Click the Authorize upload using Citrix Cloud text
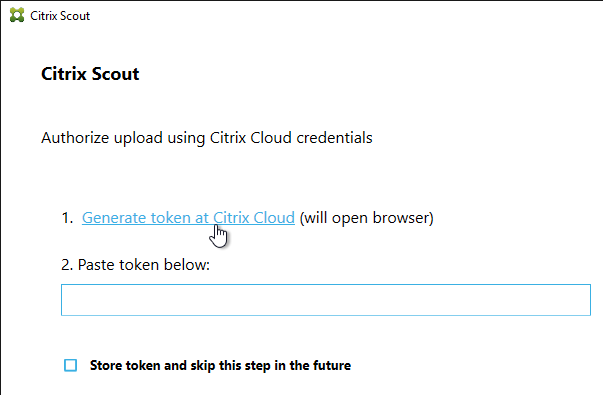Screen dimensions: 603x395 207,138
